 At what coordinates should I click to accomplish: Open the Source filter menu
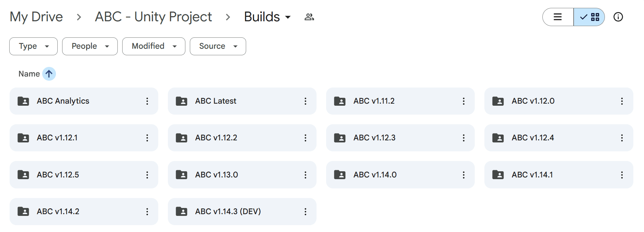tap(218, 46)
